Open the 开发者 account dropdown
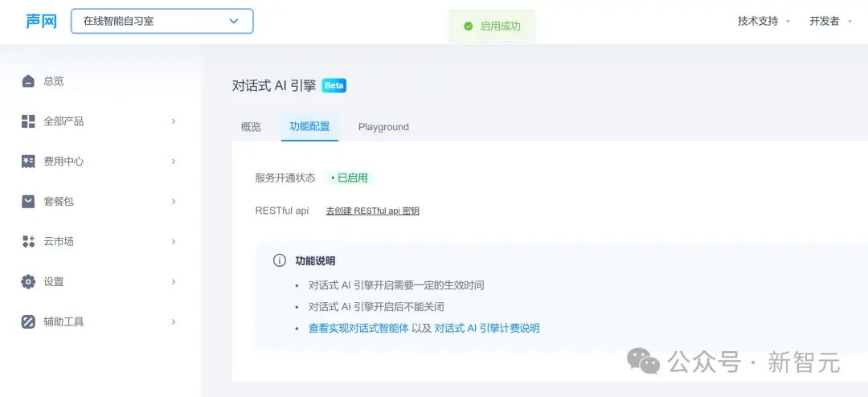This screenshot has height=397, width=868. [x=830, y=21]
